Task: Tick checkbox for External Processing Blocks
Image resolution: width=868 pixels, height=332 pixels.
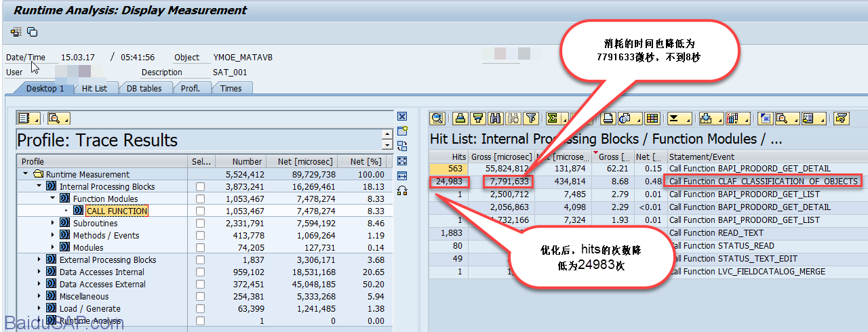Action: pos(201,260)
